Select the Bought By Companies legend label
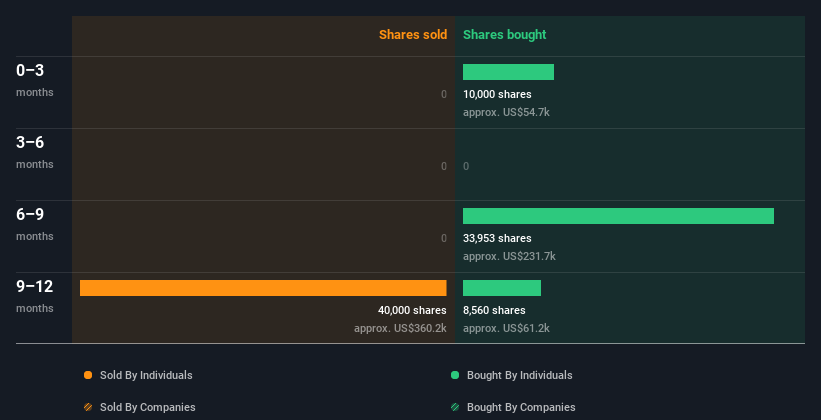Screen dimensions: 821x420 (x=521, y=407)
